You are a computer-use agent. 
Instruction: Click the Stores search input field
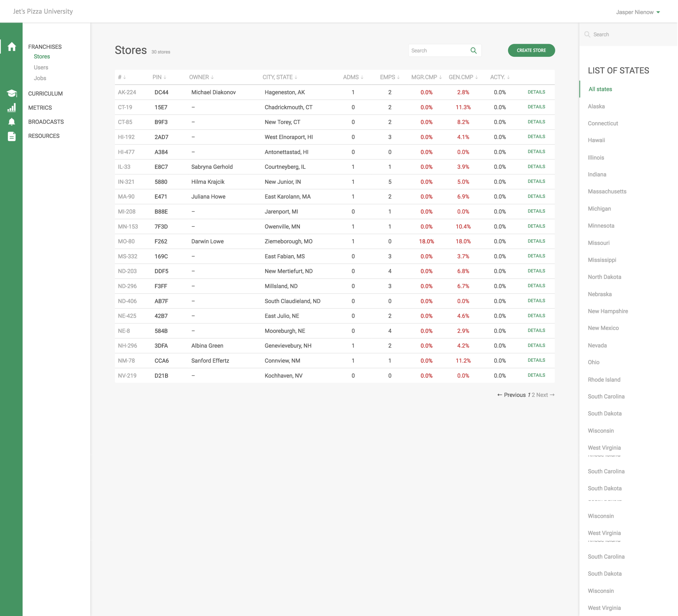(437, 50)
